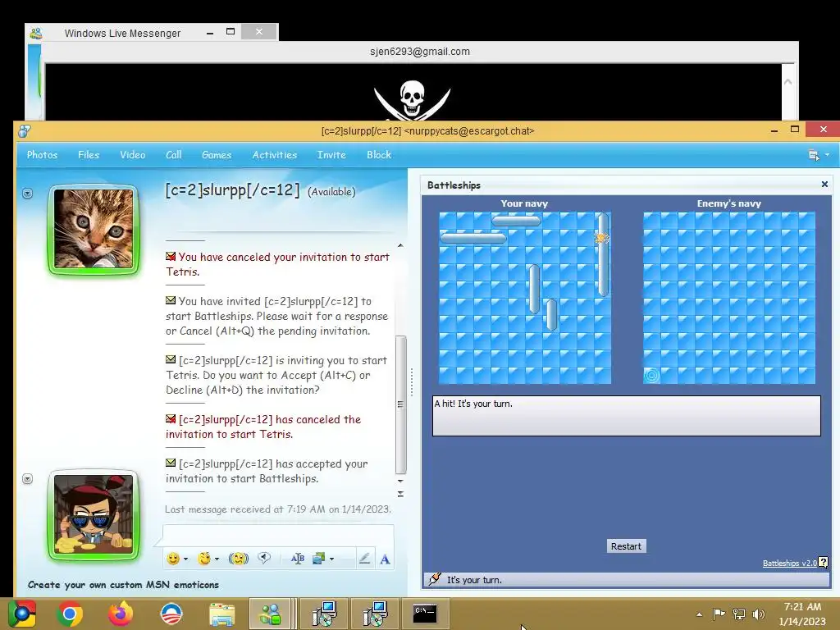Switch to text input with blue A icon
The height and width of the screenshot is (630, 840).
pos(385,559)
